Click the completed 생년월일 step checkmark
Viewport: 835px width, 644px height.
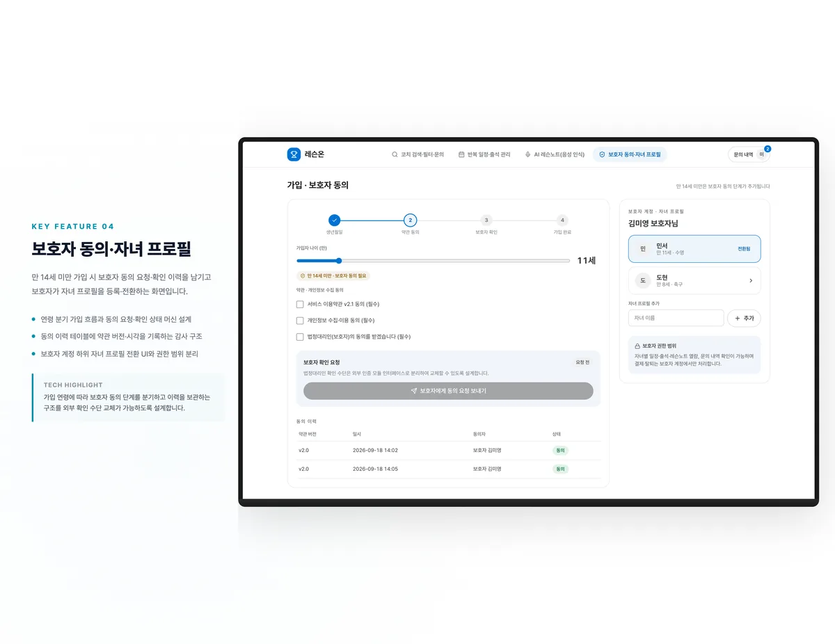pos(334,220)
